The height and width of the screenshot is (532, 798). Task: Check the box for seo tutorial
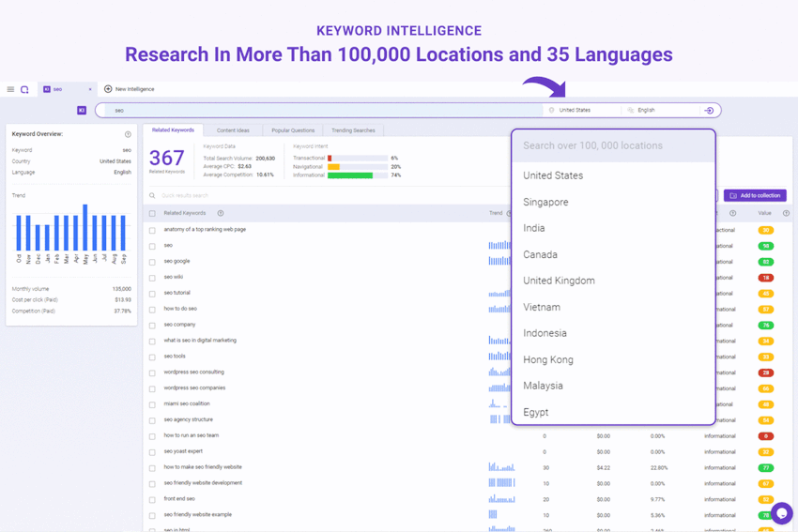point(152,294)
